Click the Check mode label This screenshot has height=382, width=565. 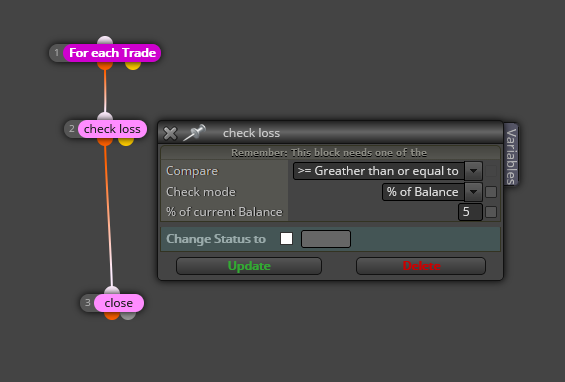pos(201,192)
